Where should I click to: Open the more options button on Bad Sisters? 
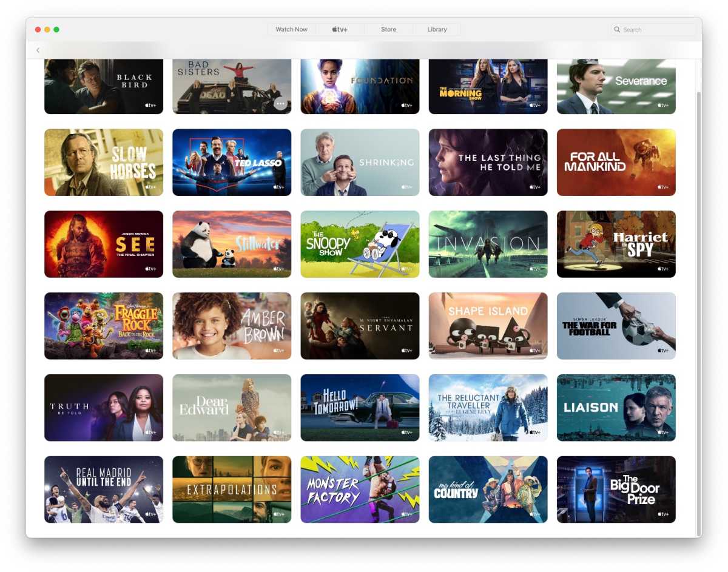[x=280, y=104]
